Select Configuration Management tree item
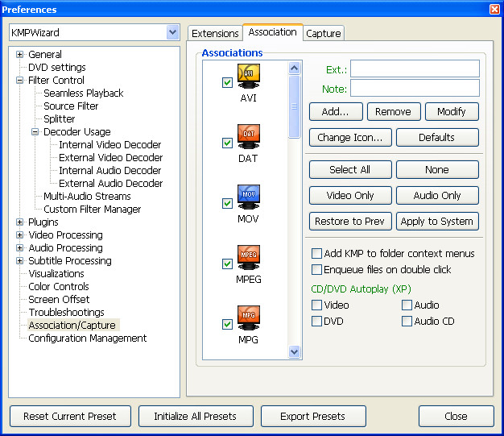The image size is (504, 436). (88, 338)
